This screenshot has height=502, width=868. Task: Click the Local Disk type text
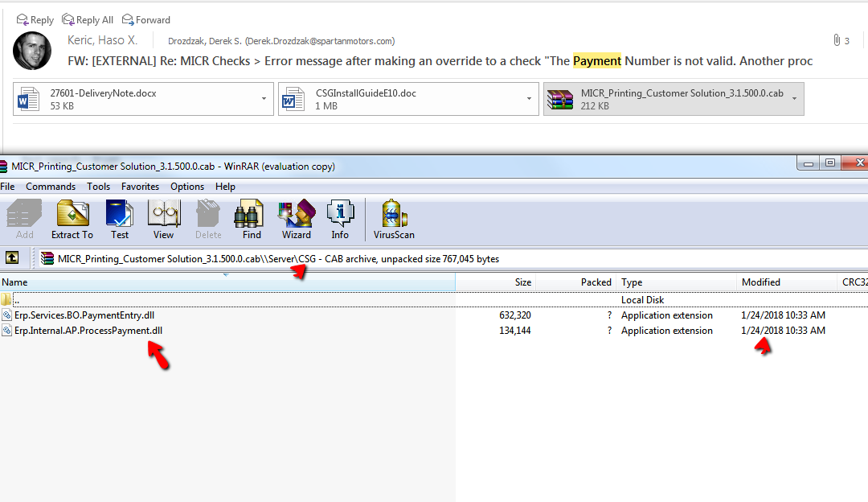[642, 300]
